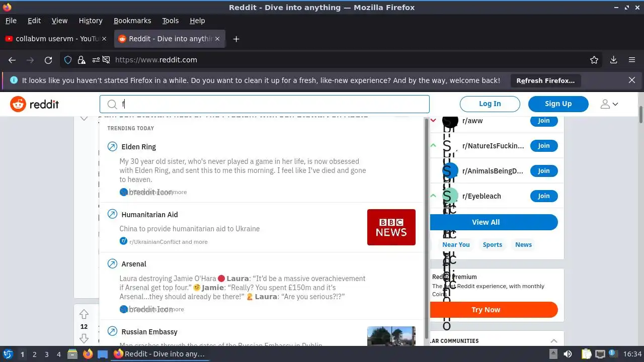
Task: Join the r/Eyebleach community
Action: click(544, 196)
